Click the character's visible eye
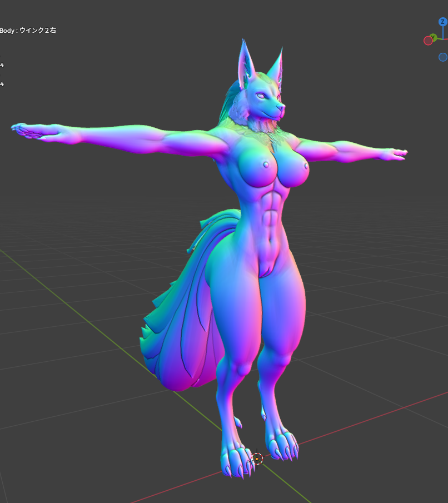The image size is (448, 503). coord(260,95)
